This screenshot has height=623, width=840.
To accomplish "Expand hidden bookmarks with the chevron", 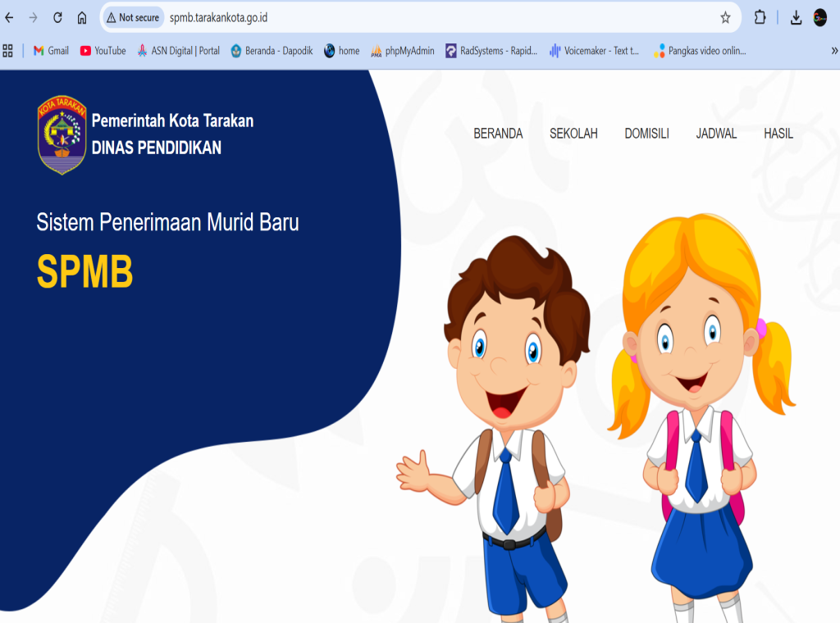I will tap(834, 51).
